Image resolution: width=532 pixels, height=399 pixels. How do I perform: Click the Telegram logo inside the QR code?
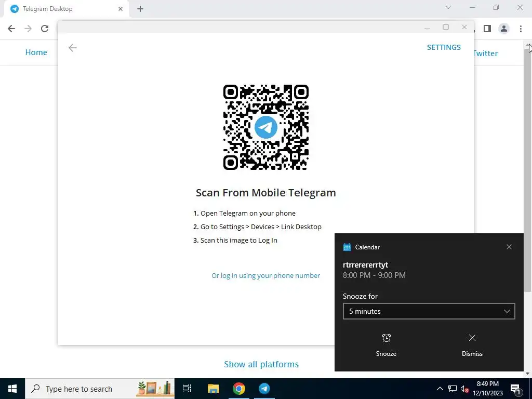265,127
